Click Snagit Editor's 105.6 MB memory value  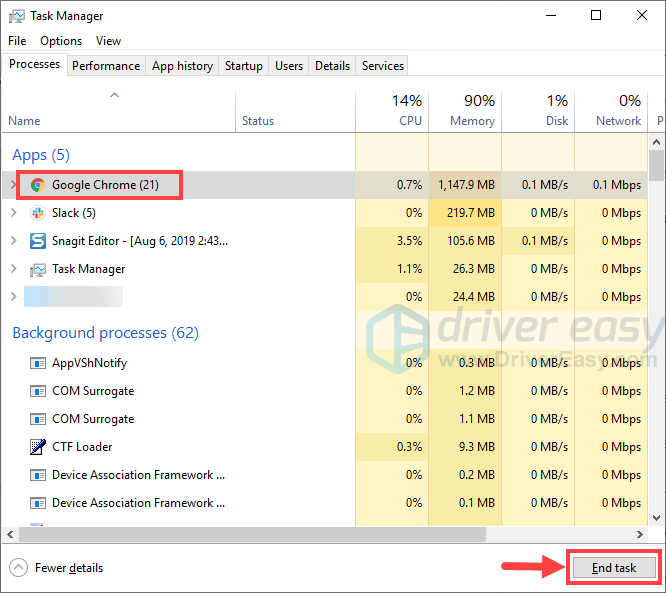(471, 241)
